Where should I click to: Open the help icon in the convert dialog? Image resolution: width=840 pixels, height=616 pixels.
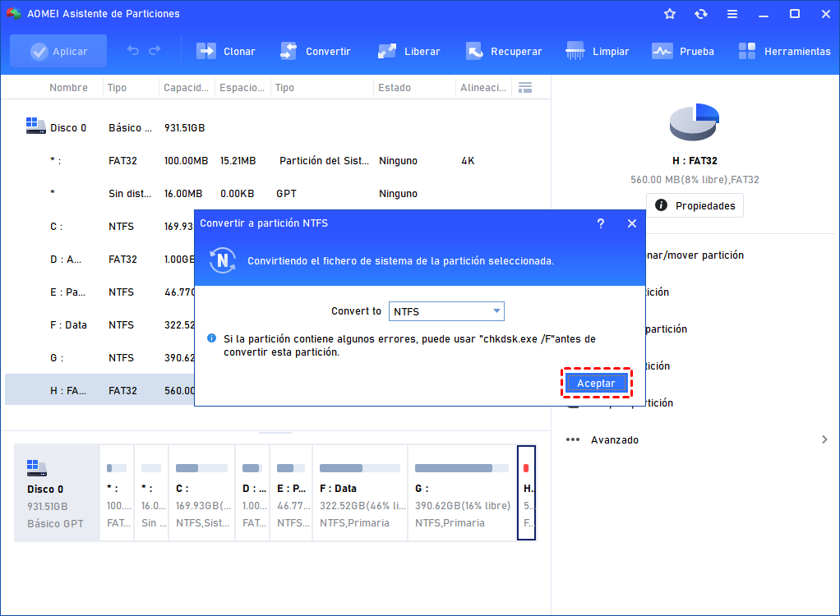pyautogui.click(x=600, y=223)
